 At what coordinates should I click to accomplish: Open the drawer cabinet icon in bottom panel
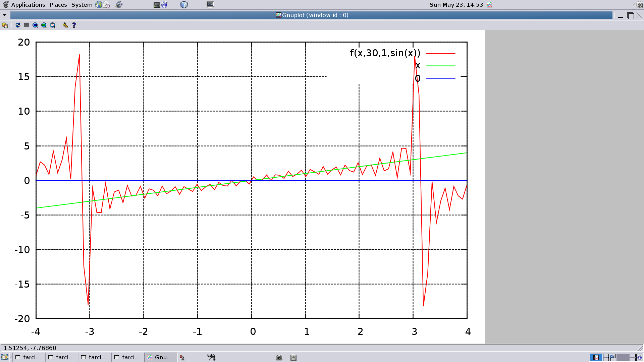(293, 358)
